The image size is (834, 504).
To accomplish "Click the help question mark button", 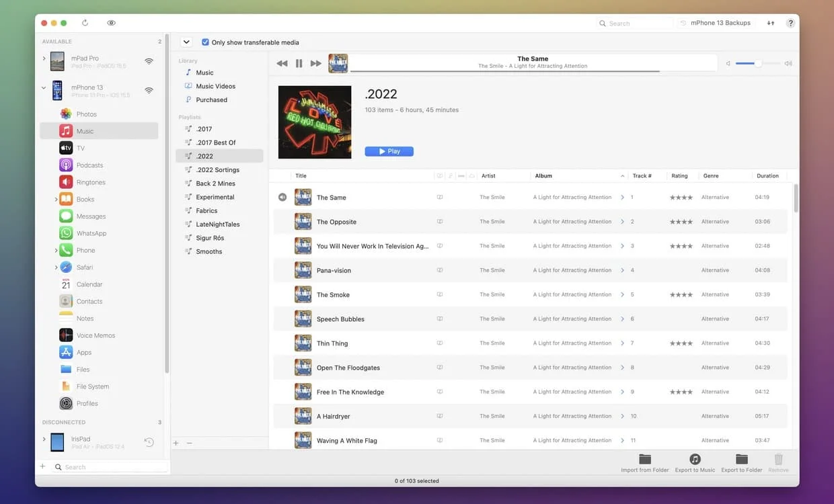I will click(x=790, y=23).
